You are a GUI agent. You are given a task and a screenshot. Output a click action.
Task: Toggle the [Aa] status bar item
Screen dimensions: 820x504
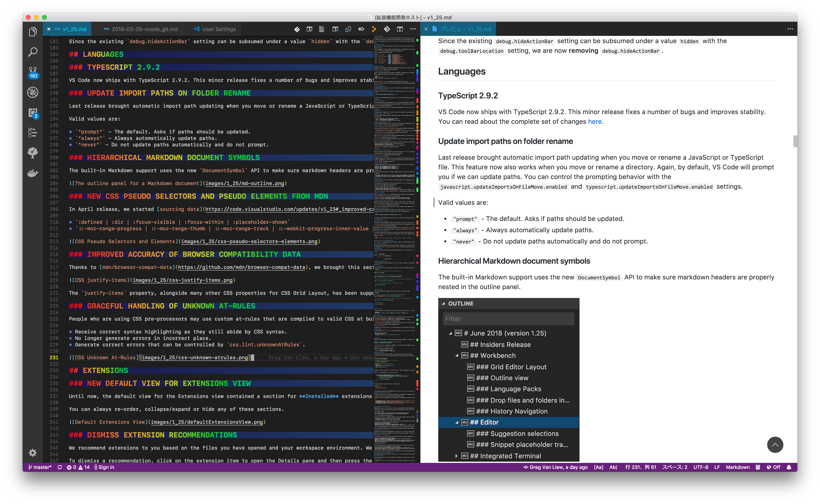pyautogui.click(x=598, y=467)
